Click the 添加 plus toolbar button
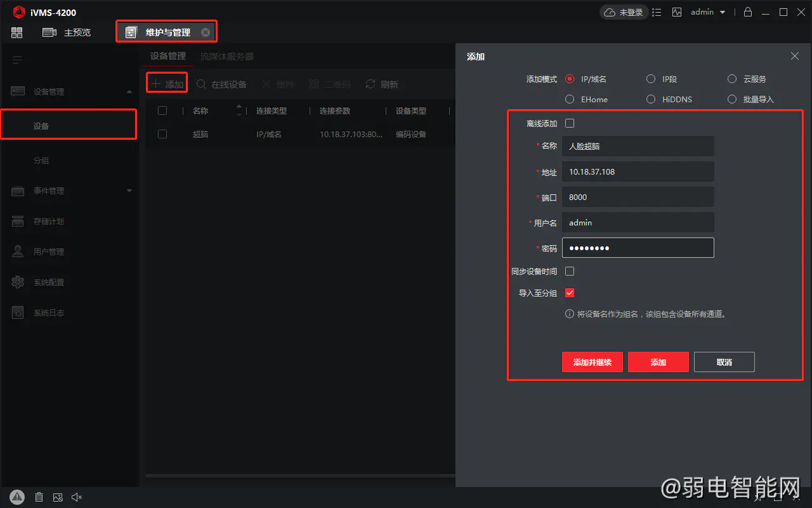Screen dimensions: 812x508 pos(167,84)
